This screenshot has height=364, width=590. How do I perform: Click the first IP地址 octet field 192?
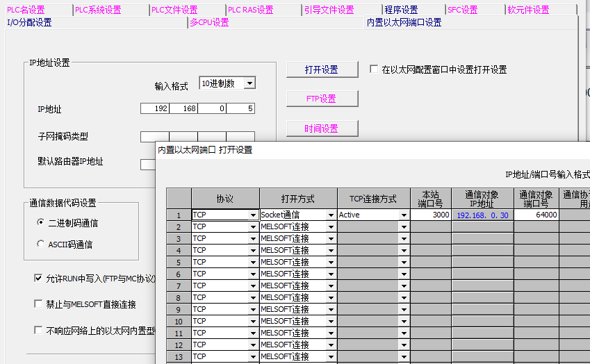[x=154, y=108]
